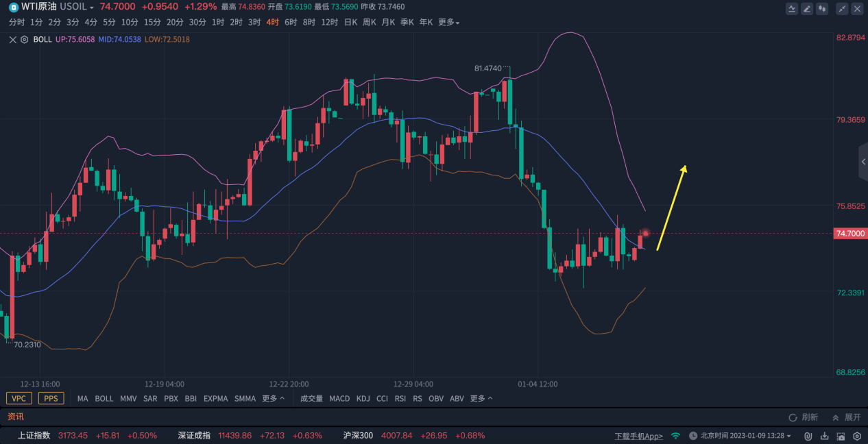
Task: Enable the SAR indicator
Action: 150,398
